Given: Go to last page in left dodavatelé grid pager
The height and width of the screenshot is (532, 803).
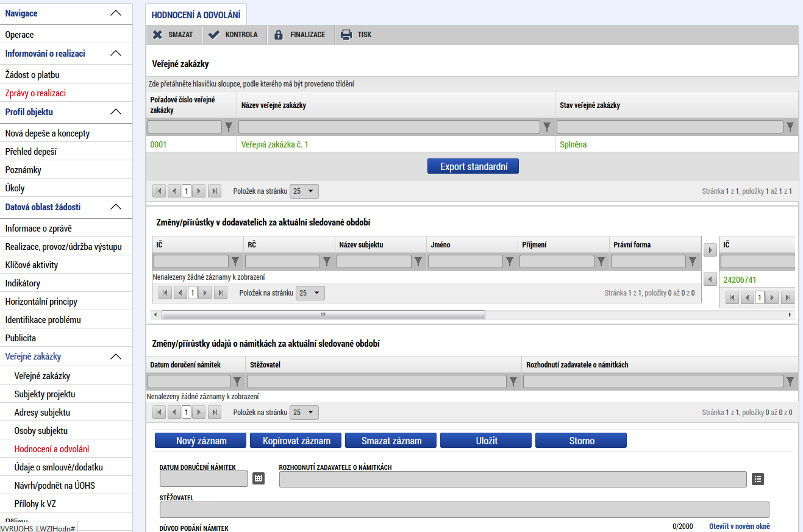Looking at the screenshot, I should [220, 293].
